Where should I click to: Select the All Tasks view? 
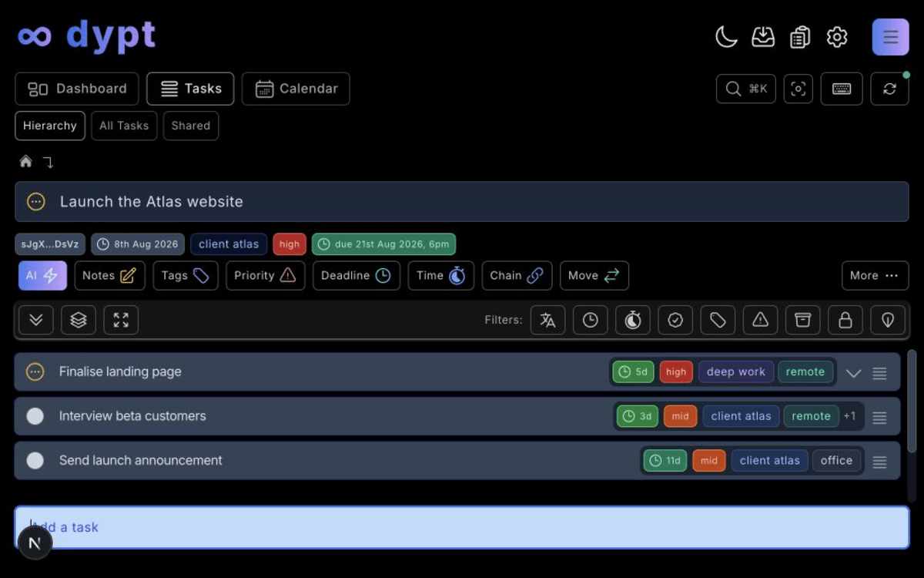124,126
